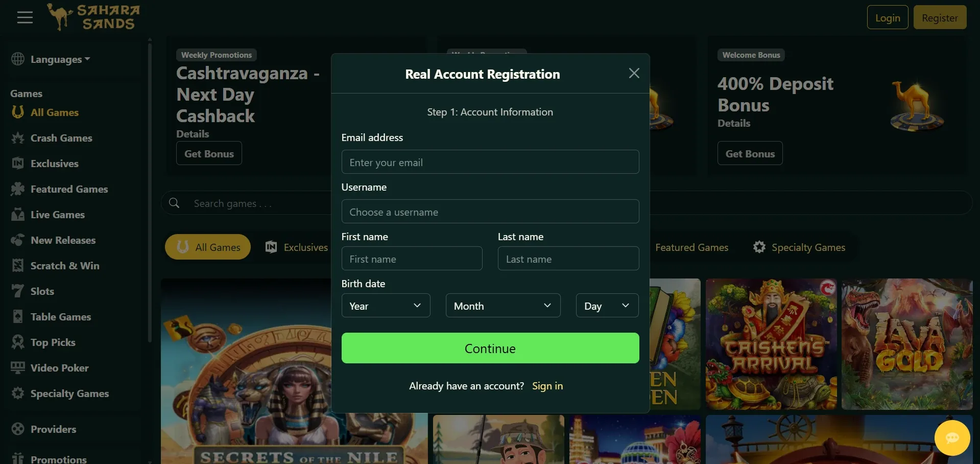Click the Live Games sidebar icon
This screenshot has height=464, width=980.
18,215
